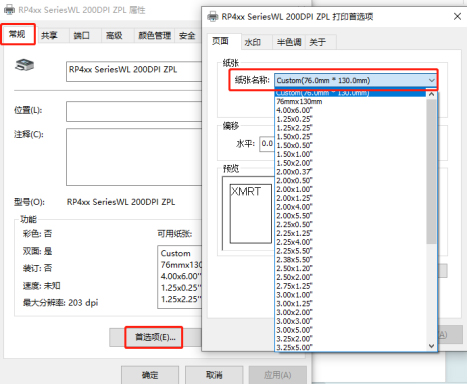Screen dimensions: 468x385
Task: Click the printer name input field
Action: [134, 71]
